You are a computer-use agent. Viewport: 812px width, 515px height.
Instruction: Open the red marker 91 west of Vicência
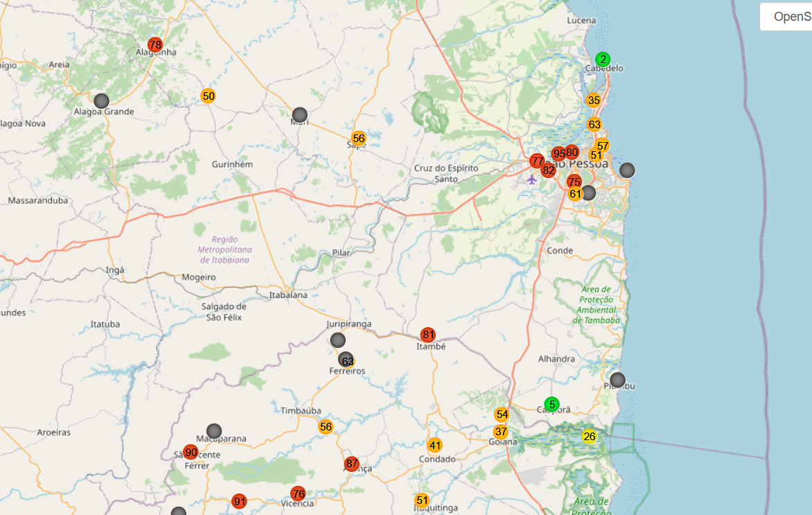tap(239, 502)
